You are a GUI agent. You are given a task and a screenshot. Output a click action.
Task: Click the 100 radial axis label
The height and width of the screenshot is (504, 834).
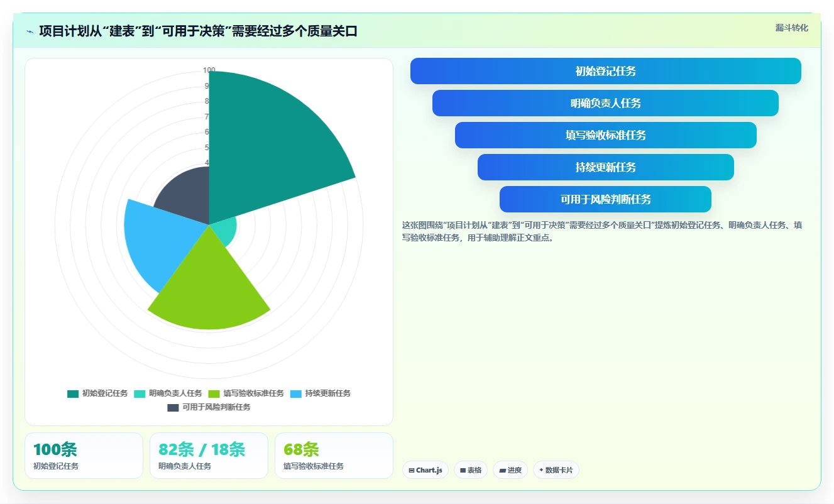point(209,70)
